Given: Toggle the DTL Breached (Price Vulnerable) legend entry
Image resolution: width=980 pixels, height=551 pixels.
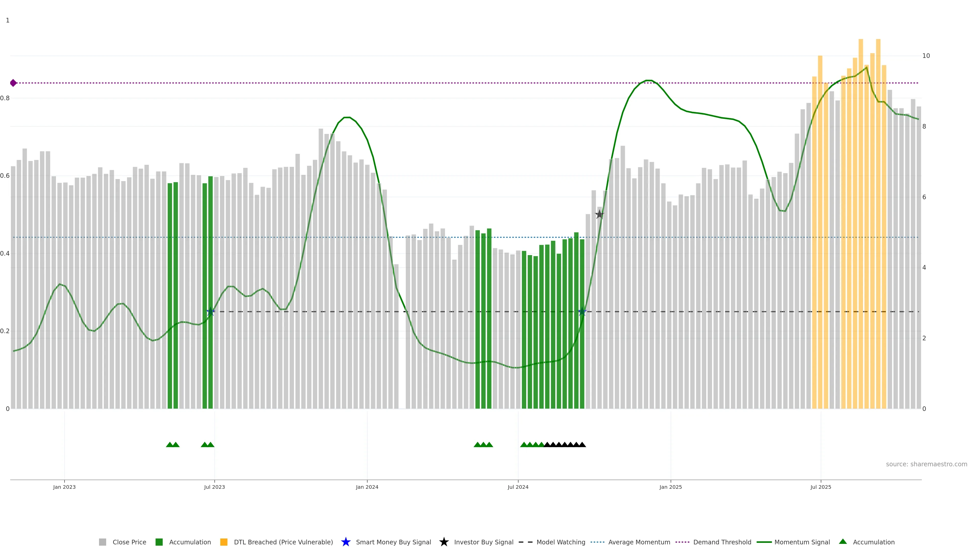Looking at the screenshot, I should pos(283,542).
